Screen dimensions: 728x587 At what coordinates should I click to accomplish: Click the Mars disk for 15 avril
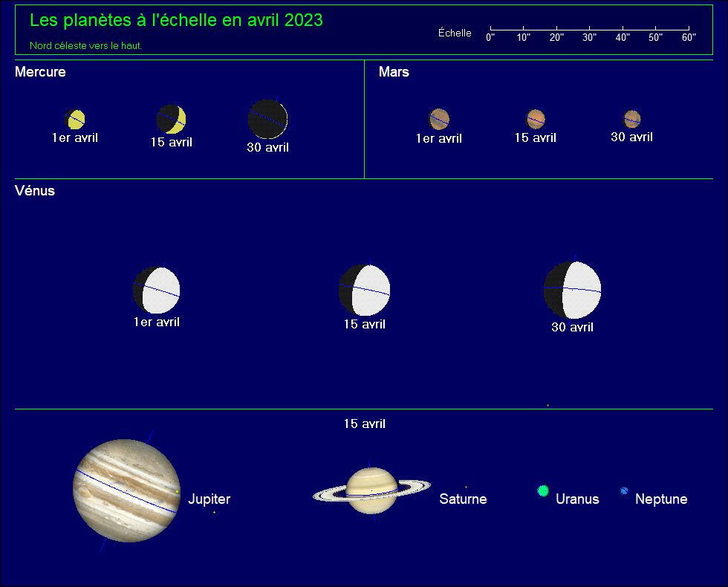536,119
